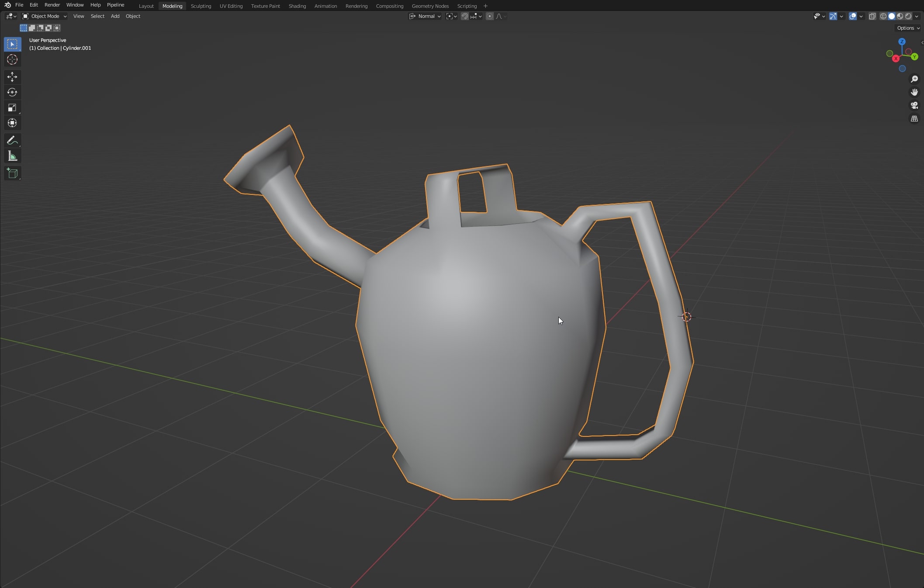Open the Add menu in viewport header
Image resolution: width=924 pixels, height=588 pixels.
click(115, 16)
